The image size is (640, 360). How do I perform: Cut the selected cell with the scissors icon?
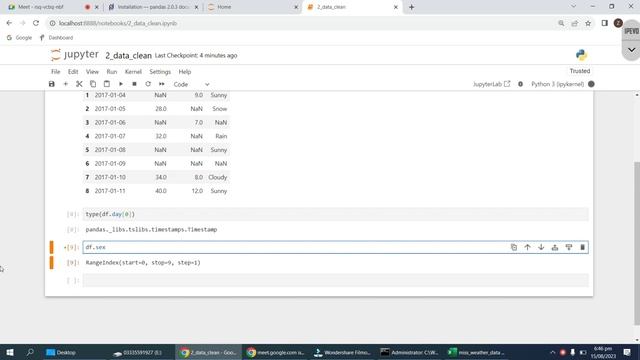click(x=79, y=84)
